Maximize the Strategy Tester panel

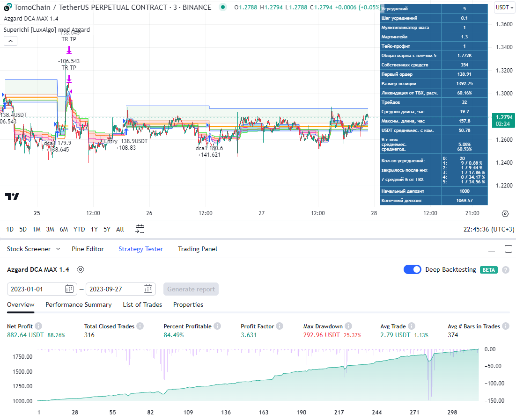pyautogui.click(x=508, y=249)
